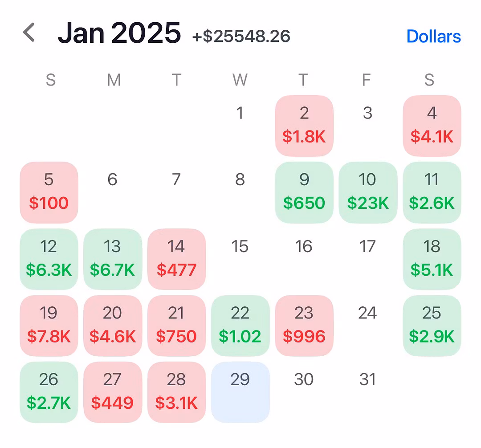Tap January 14 with $477 loss
Screen dimensions: 481x448
(176, 259)
